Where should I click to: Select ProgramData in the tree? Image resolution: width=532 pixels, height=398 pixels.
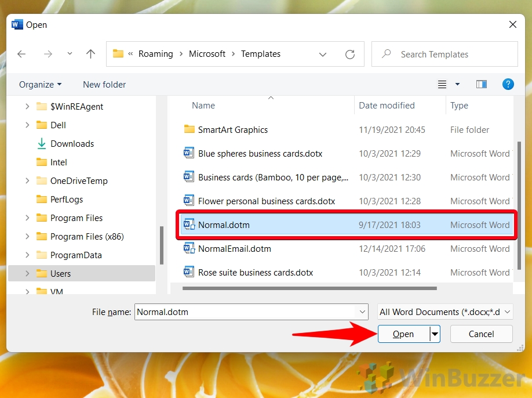[x=76, y=255]
